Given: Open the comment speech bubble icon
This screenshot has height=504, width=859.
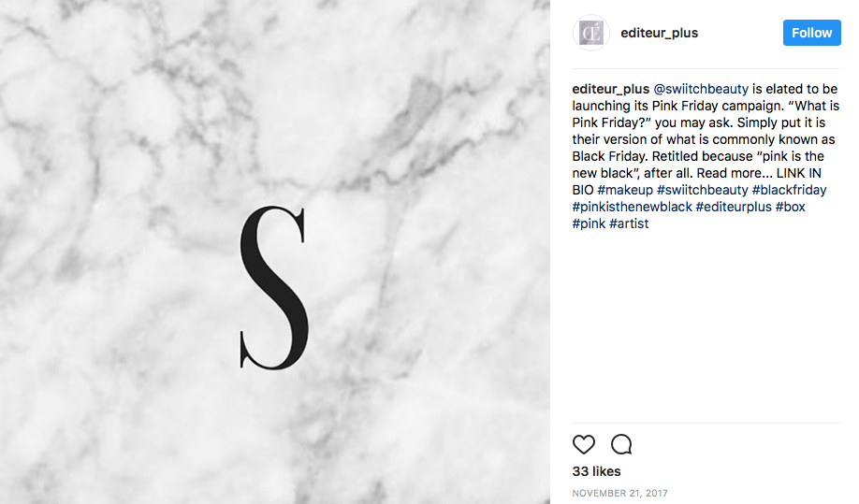Looking at the screenshot, I should click(x=621, y=444).
